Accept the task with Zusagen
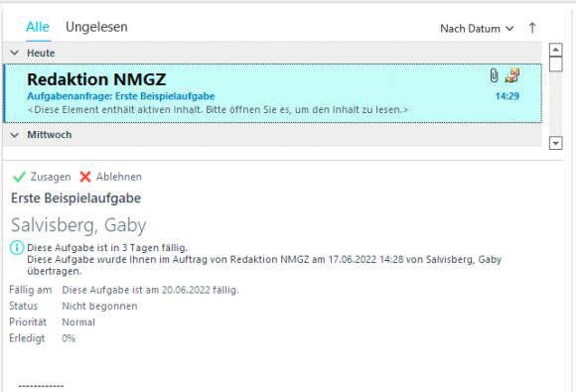This screenshot has height=392, width=576. [x=42, y=177]
